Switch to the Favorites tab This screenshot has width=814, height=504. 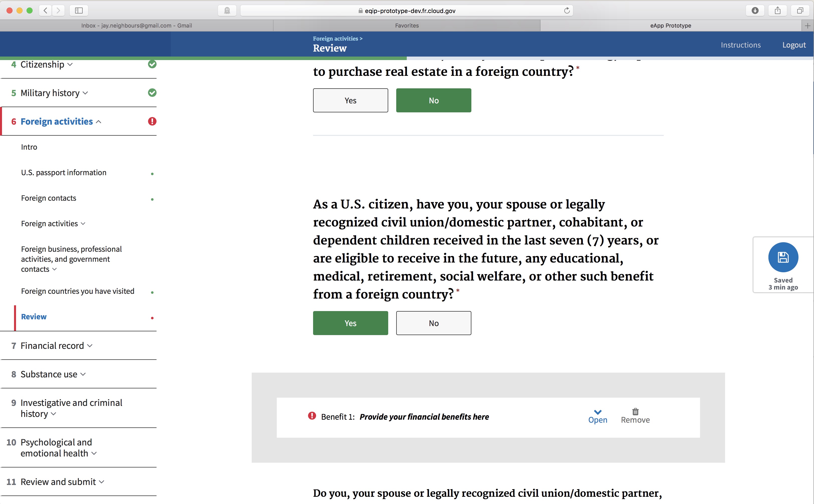point(407,26)
